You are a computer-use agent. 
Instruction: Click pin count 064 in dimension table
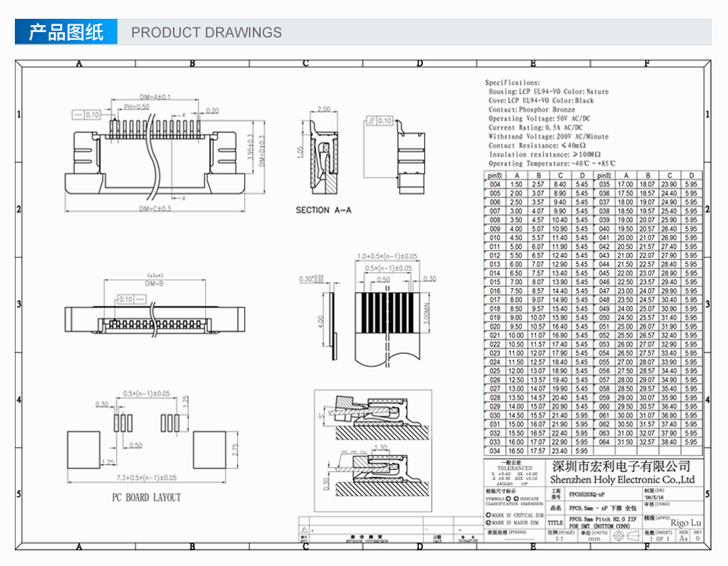click(x=604, y=442)
